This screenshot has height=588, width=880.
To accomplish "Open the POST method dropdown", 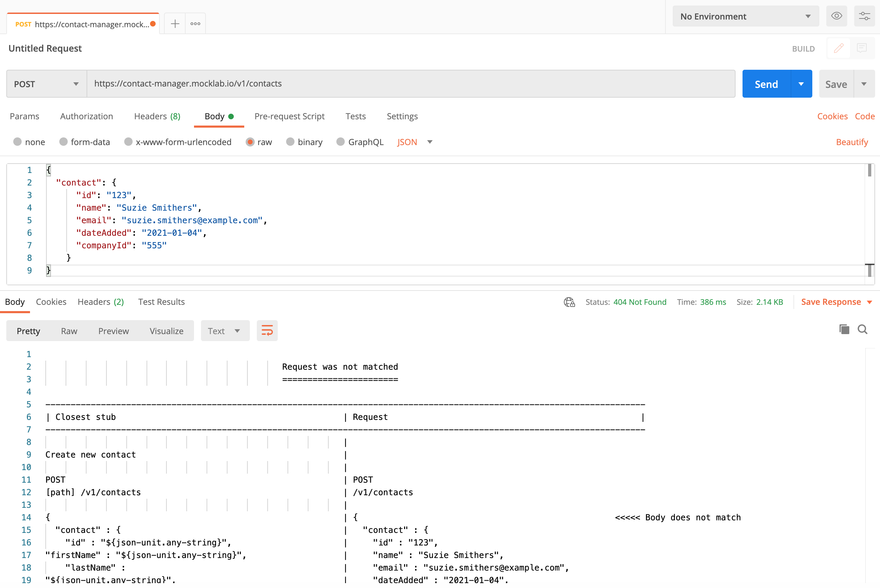I will click(46, 84).
